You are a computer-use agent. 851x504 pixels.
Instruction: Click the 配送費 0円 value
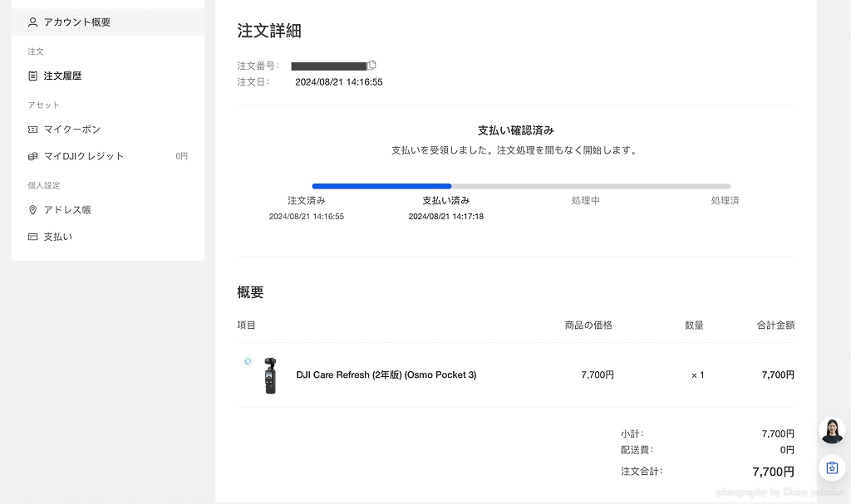coord(787,450)
